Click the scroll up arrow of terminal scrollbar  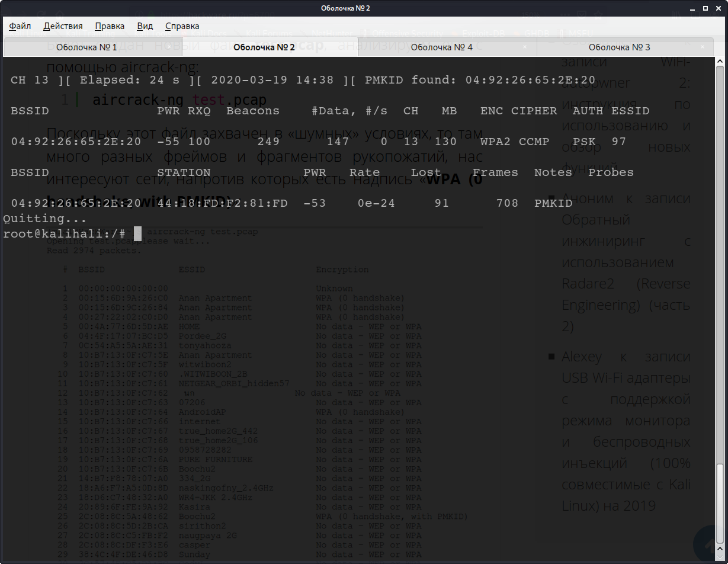click(721, 60)
